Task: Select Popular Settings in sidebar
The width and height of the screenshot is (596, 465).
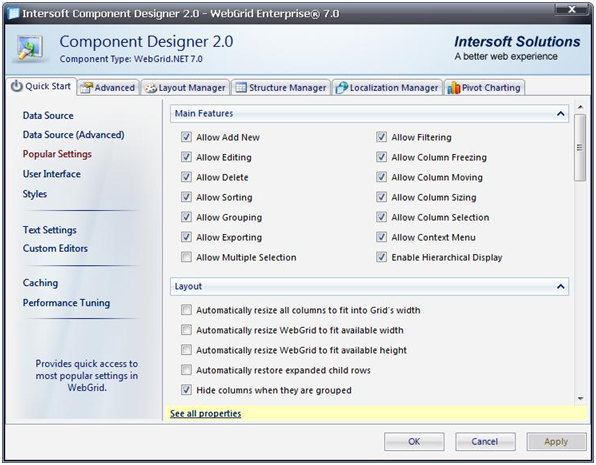Action: coord(57,154)
